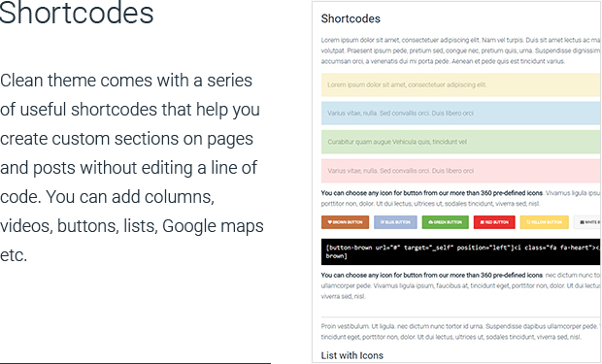602x364 pixels.
Task: Select the green Curabitur quam alert box
Action: [x=460, y=142]
